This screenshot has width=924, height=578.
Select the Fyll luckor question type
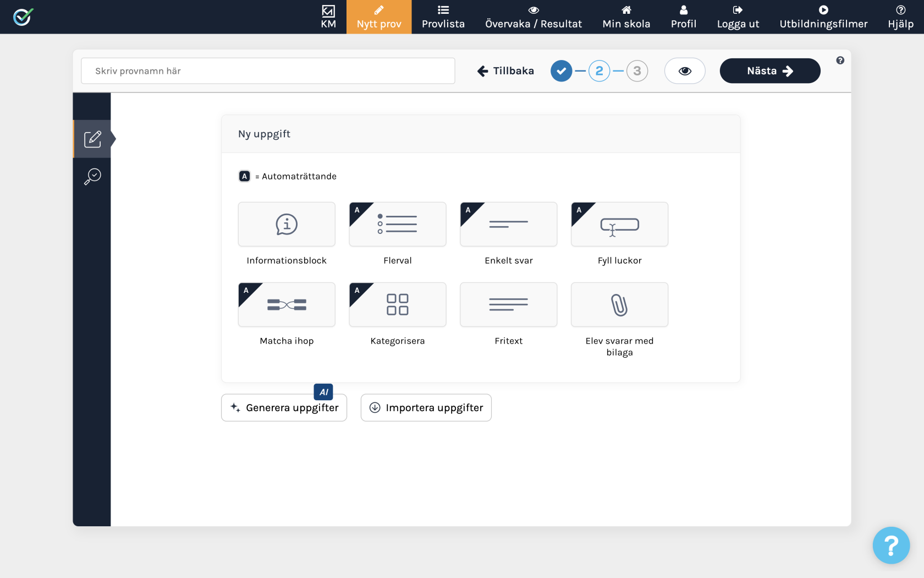pyautogui.click(x=620, y=224)
